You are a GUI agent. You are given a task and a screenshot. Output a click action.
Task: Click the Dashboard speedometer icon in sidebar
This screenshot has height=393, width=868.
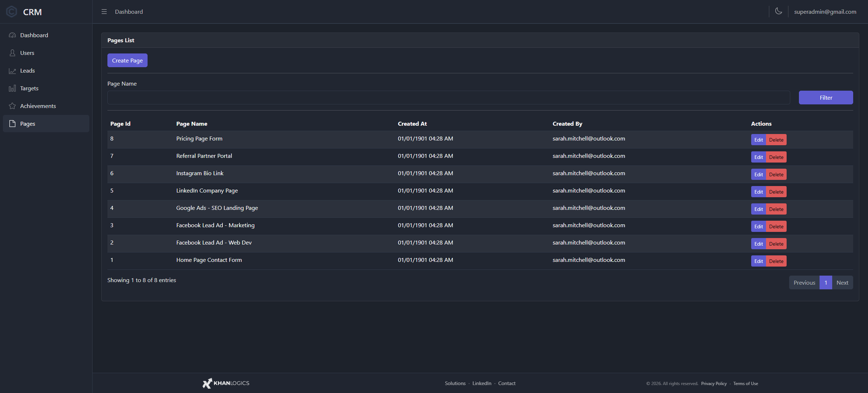pyautogui.click(x=12, y=35)
